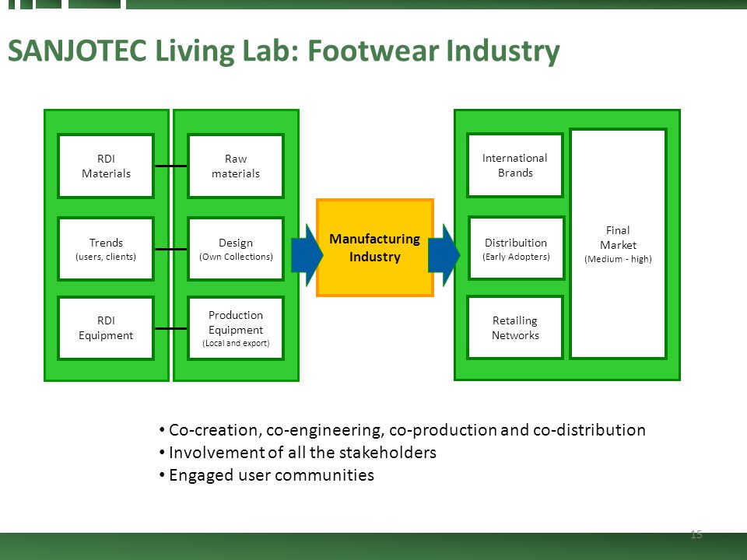Select the blue arrow leaving Manufacturing Industry
This screenshot has height=560, width=747.
(x=444, y=255)
